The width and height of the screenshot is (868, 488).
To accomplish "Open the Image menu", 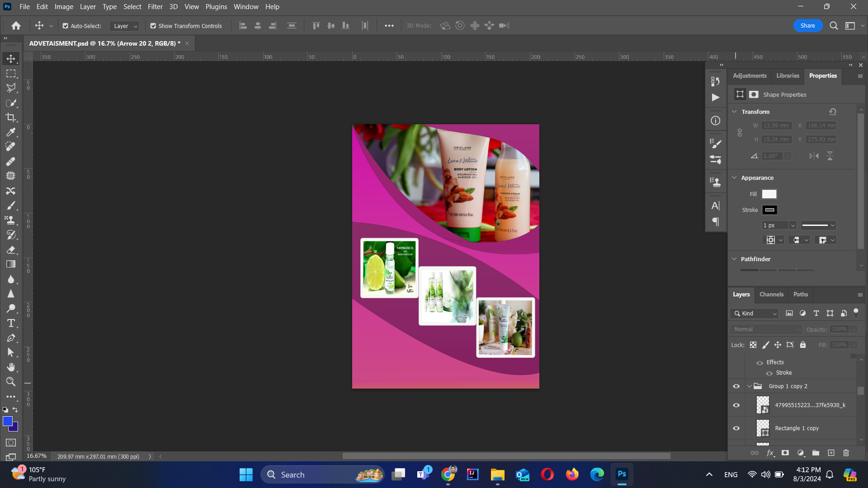I will click(64, 7).
